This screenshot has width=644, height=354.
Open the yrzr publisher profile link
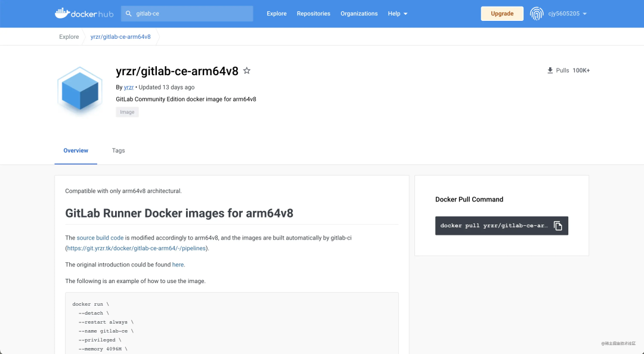129,87
